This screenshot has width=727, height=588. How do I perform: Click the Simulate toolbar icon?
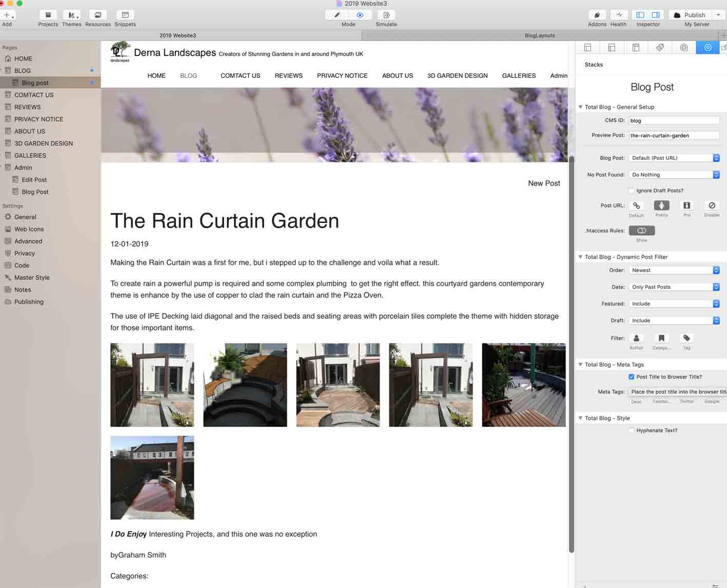(x=386, y=15)
